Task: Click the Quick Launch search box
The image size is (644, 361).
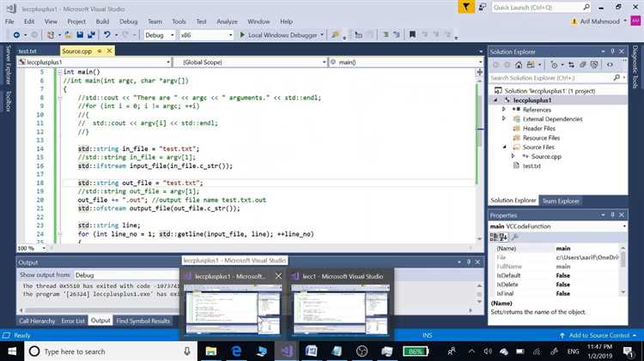Action: [x=541, y=8]
